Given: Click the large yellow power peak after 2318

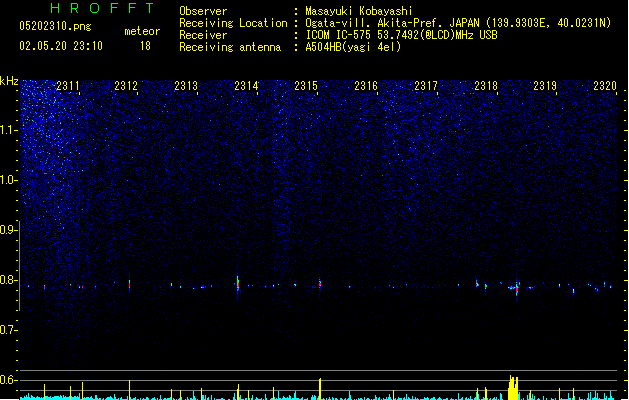Looking at the screenshot, I should pyautogui.click(x=513, y=388).
